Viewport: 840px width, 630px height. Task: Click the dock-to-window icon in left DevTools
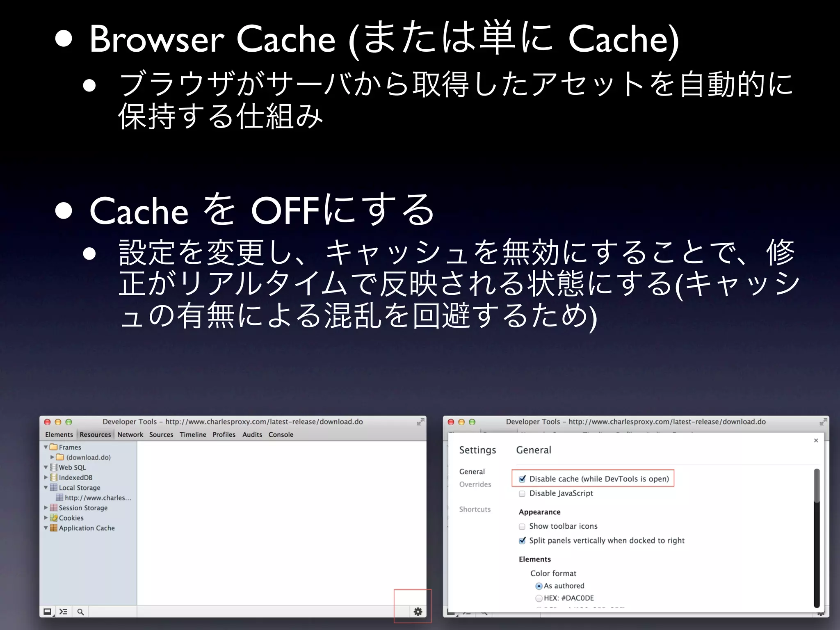48,612
